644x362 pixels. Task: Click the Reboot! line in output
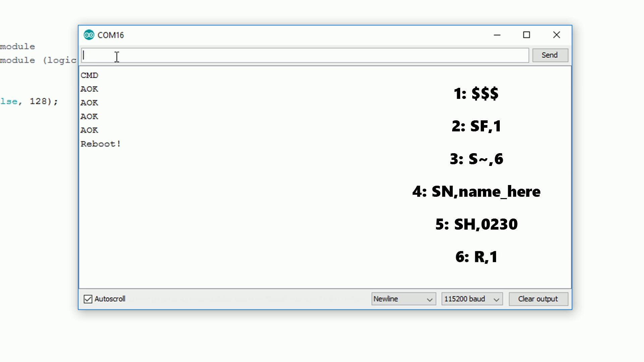[x=101, y=144]
